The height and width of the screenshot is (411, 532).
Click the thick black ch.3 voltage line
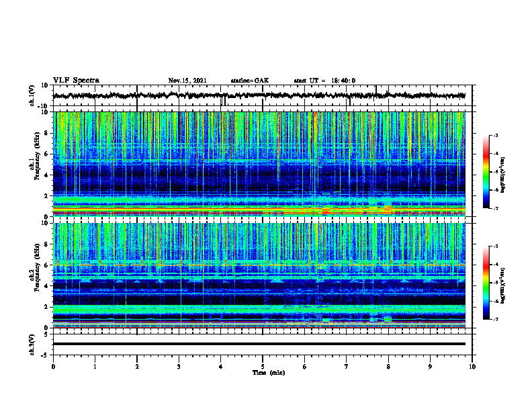point(259,344)
